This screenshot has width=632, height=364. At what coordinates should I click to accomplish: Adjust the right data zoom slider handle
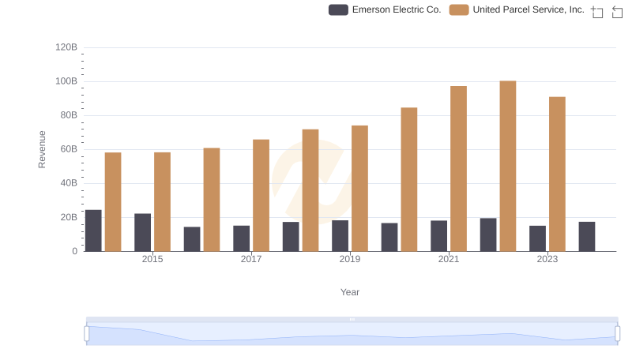[617, 334]
